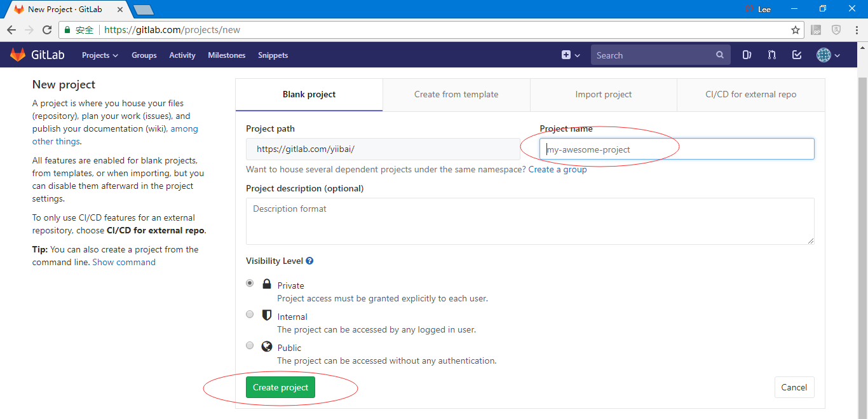The height and width of the screenshot is (419, 868).
Task: Open the Issues icon in navbar
Action: (x=747, y=55)
